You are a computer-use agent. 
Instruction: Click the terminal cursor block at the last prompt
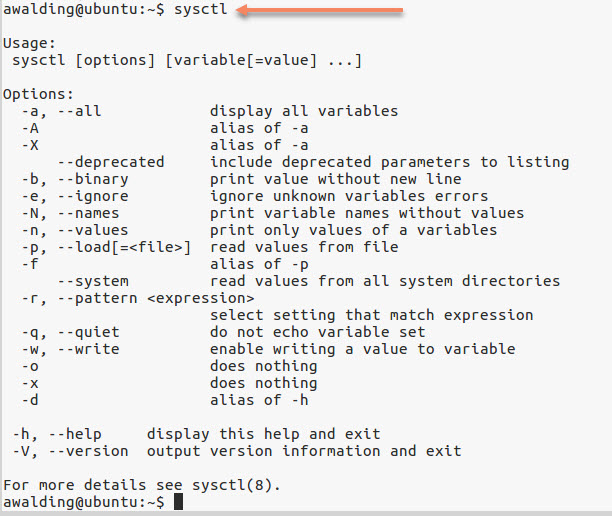click(x=179, y=502)
